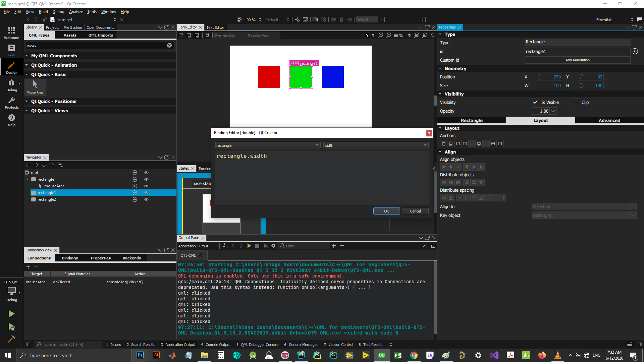The image size is (644, 362).
Task: Open Issues pane in status bar
Action: coord(113,345)
